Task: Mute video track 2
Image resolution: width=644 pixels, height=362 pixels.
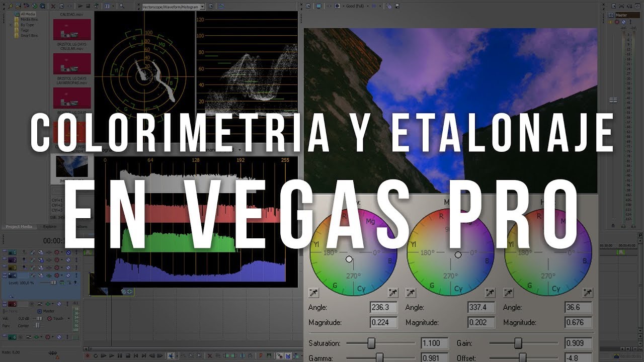Action: 68,260
